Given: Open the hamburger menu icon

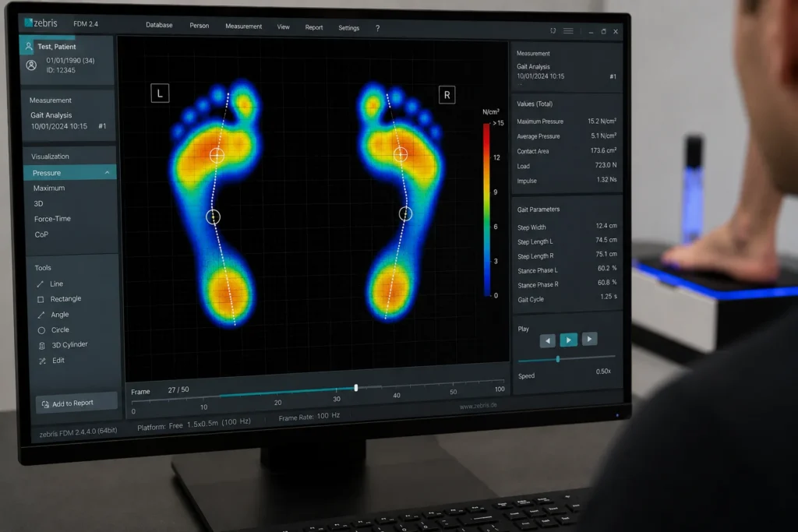Looking at the screenshot, I should pyautogui.click(x=568, y=31).
